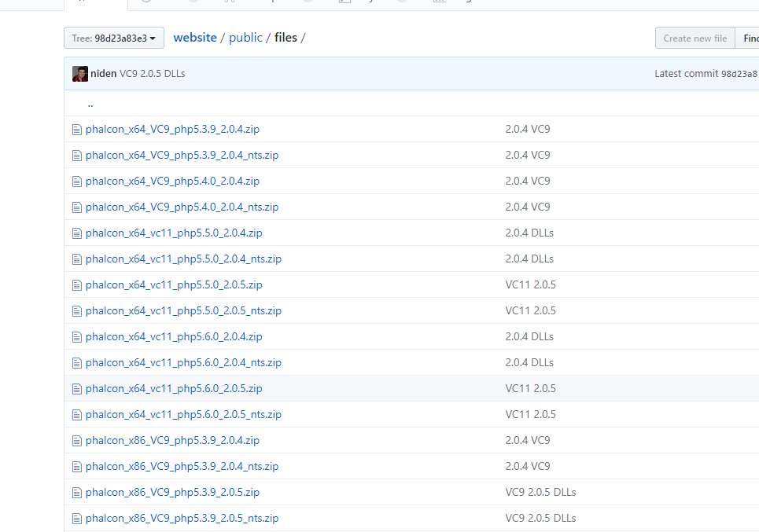Open commit message for phalcon_x64_vc11_php5.5.0_2.0.4.zip
Screen dimensions: 759x532
(x=529, y=233)
